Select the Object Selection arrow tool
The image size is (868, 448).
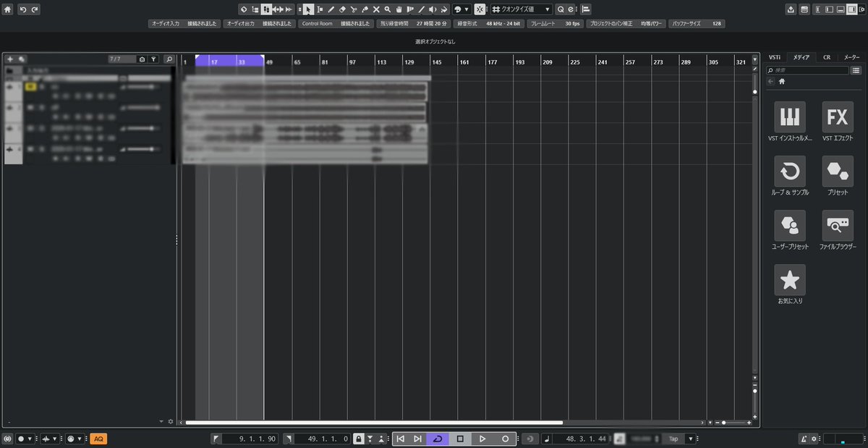click(307, 9)
